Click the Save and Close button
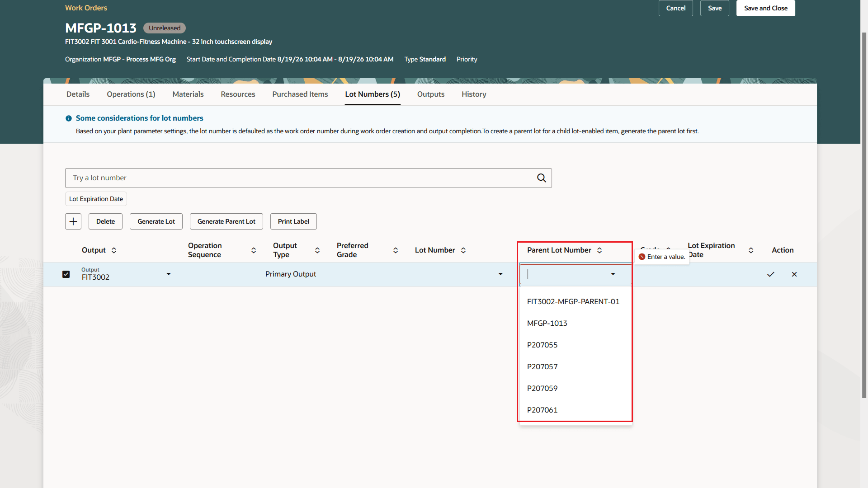Screen dimensions: 868x488 coord(766,8)
